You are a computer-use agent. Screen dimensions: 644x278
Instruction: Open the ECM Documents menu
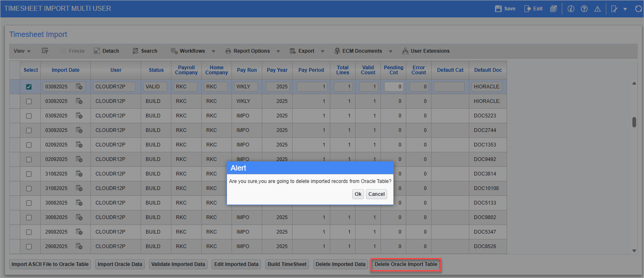[x=363, y=51]
